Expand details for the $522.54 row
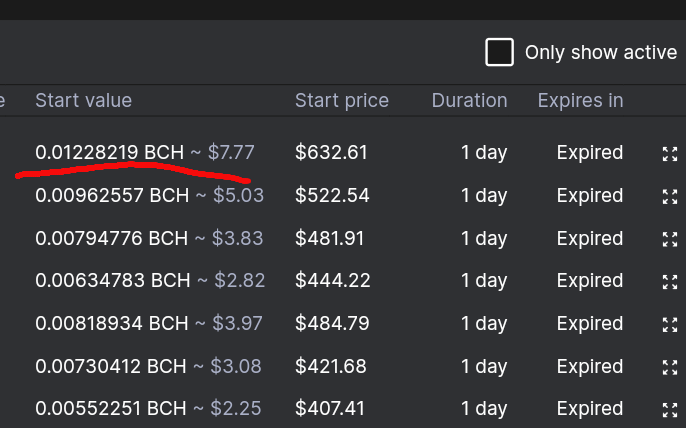Screen dimensions: 686x428 point(670,197)
